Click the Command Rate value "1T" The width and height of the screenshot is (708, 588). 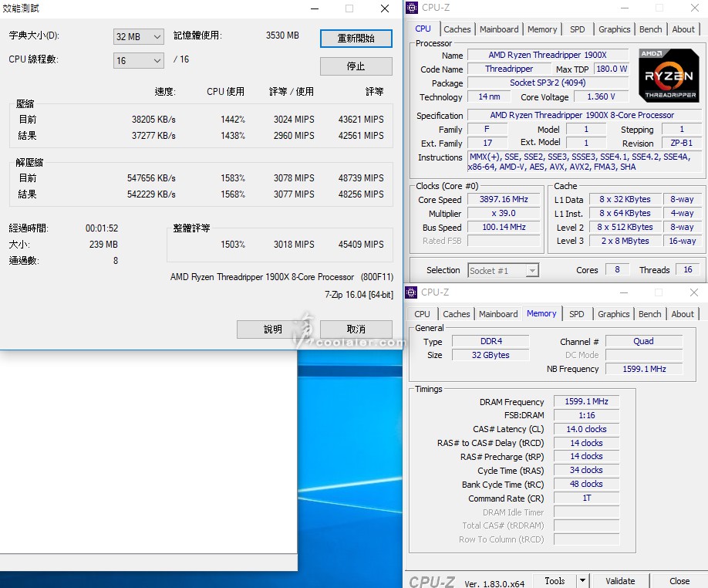tap(586, 498)
